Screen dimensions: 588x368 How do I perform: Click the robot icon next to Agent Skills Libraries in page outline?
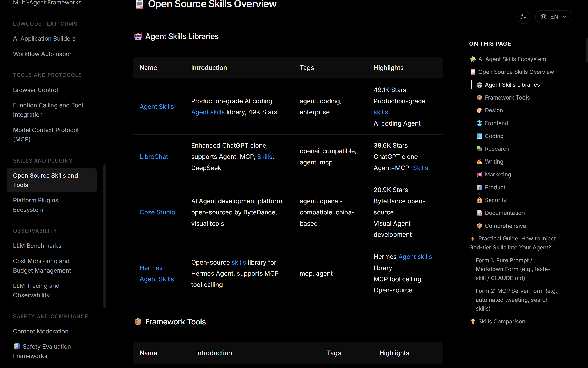[x=479, y=85]
